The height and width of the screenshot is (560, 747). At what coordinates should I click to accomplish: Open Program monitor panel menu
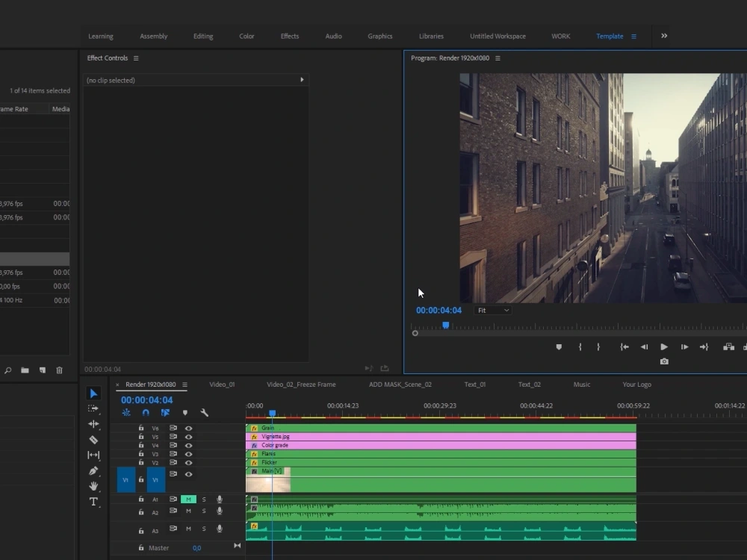click(x=498, y=58)
